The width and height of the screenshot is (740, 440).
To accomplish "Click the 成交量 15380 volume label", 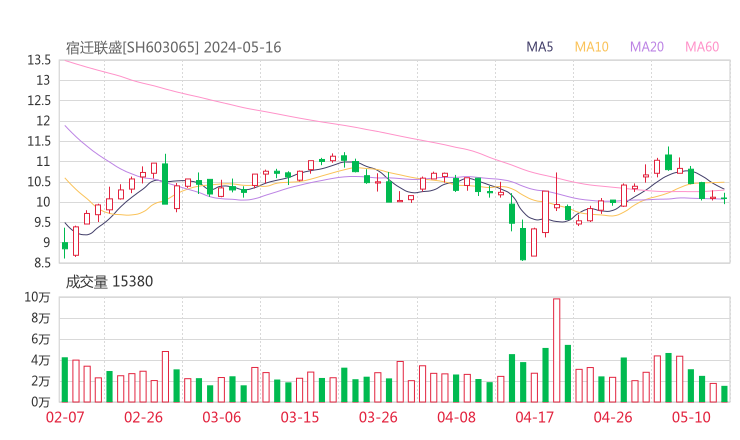I will click(110, 282).
